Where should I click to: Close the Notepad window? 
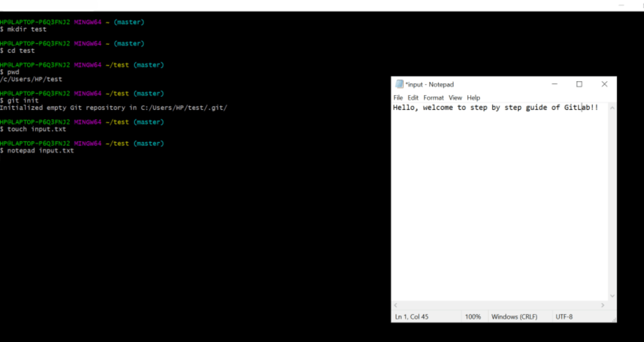click(604, 84)
